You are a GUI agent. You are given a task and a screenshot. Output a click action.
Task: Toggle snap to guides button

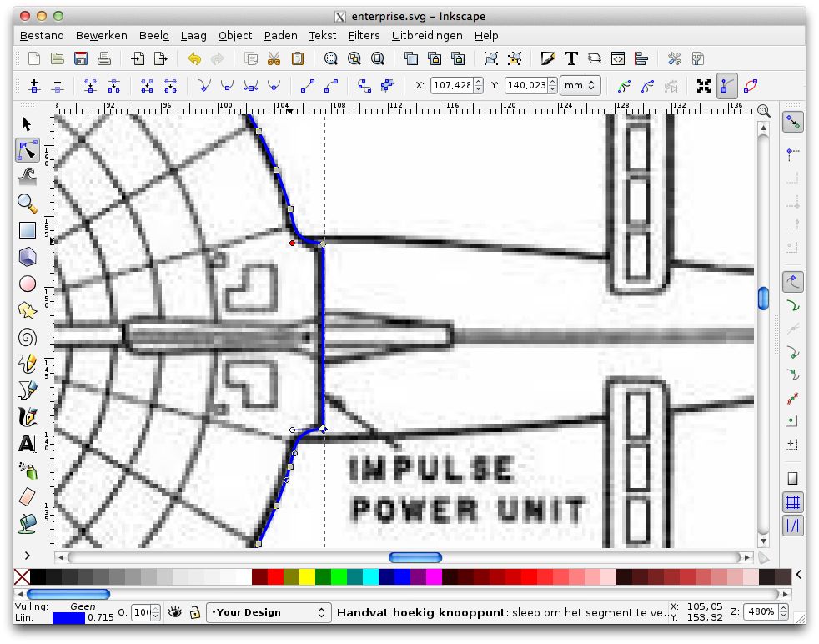[x=793, y=526]
